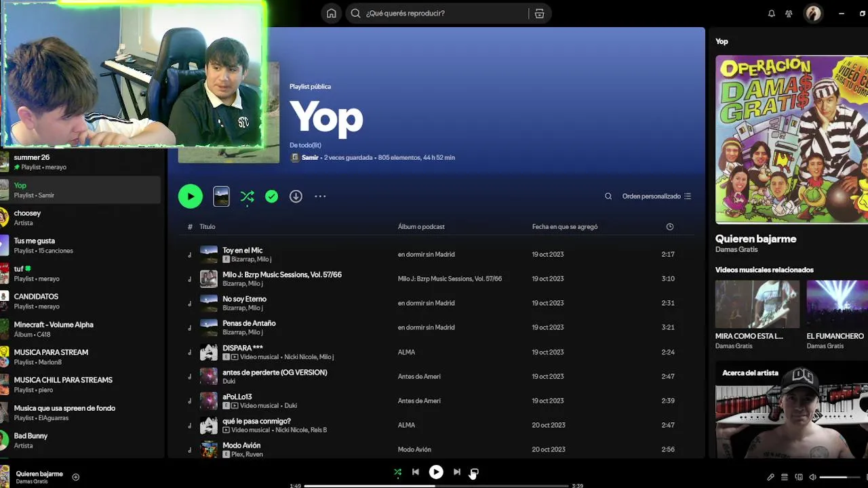
Task: Add current song to playlist with plus icon
Action: (76, 477)
